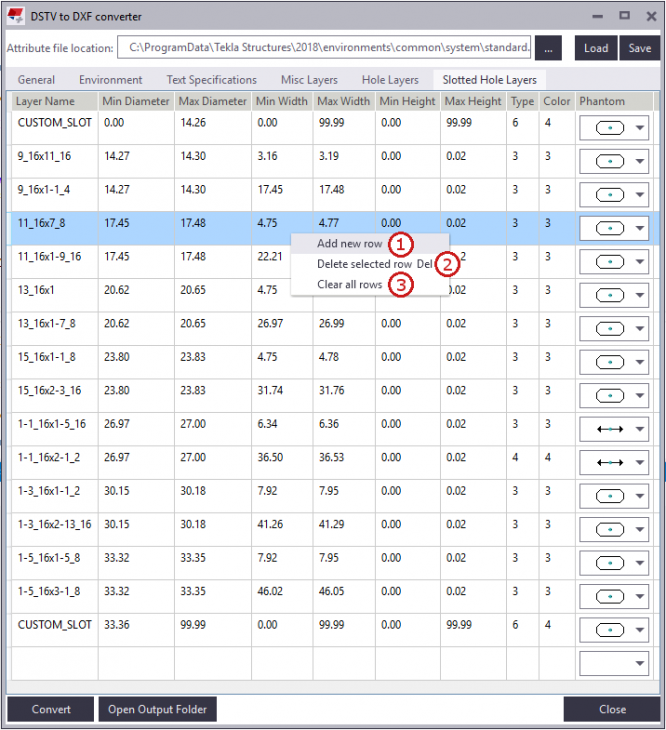Minimize the DSTV to DXF converter window
This screenshot has width=666, height=730.
598,16
